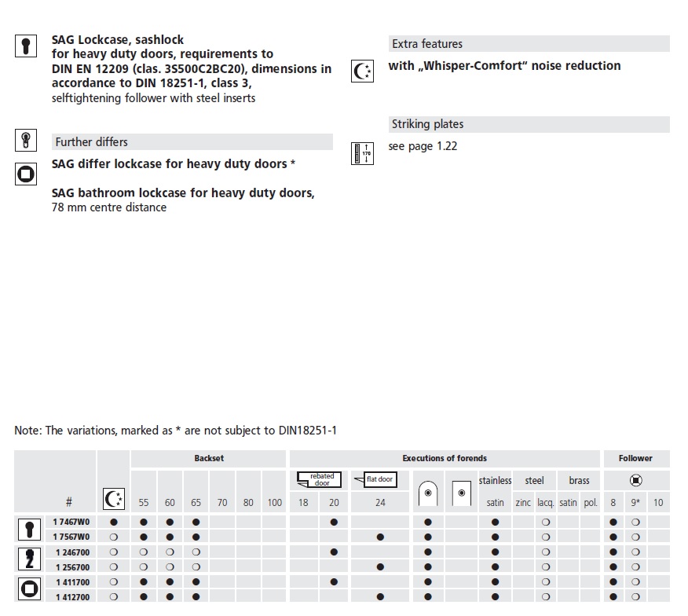Click the follower size header 10
Screen dimensions: 688x616
(x=658, y=503)
